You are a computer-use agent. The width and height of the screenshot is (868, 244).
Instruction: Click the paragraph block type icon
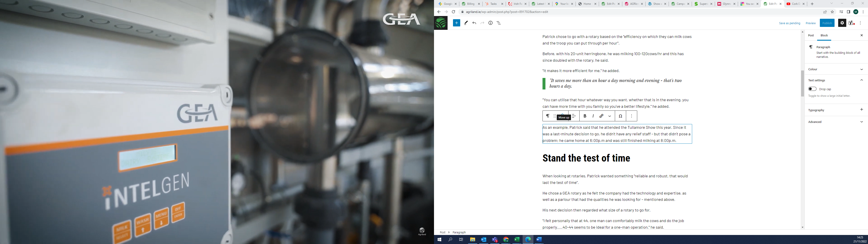pyautogui.click(x=547, y=116)
